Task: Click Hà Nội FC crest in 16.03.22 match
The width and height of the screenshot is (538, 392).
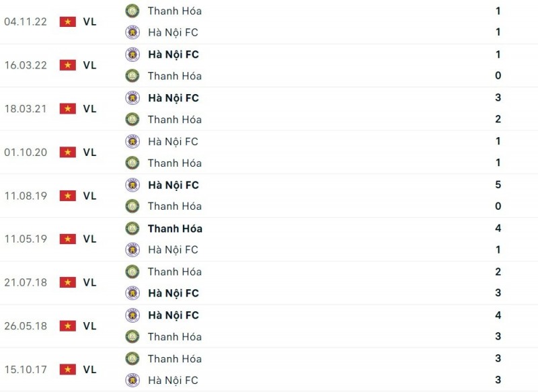Action: (x=132, y=54)
